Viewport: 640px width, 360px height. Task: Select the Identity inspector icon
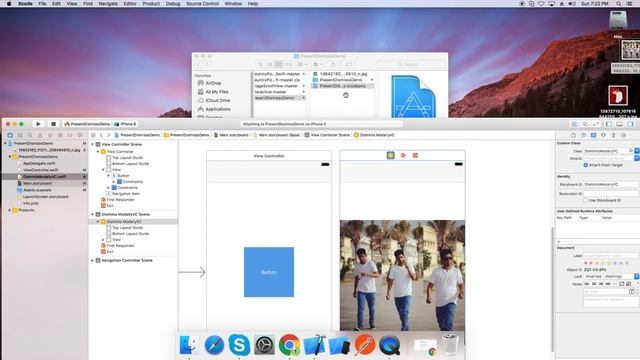click(x=593, y=135)
